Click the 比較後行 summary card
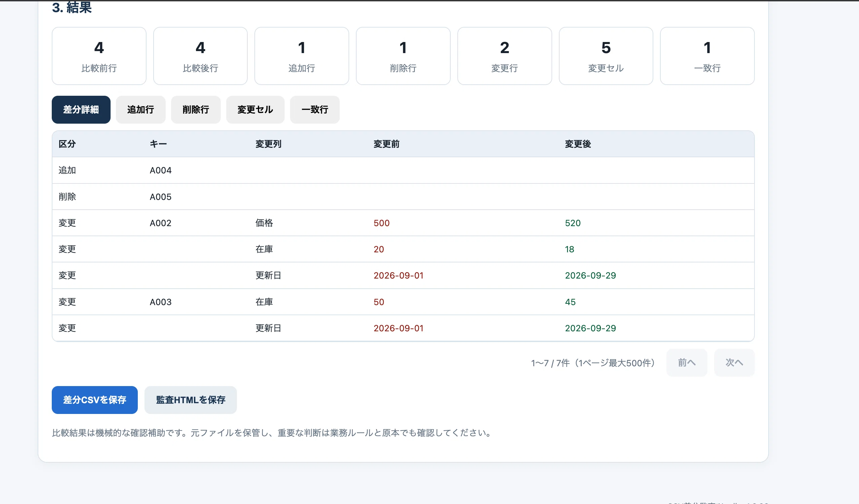The height and width of the screenshot is (504, 859). pyautogui.click(x=200, y=56)
